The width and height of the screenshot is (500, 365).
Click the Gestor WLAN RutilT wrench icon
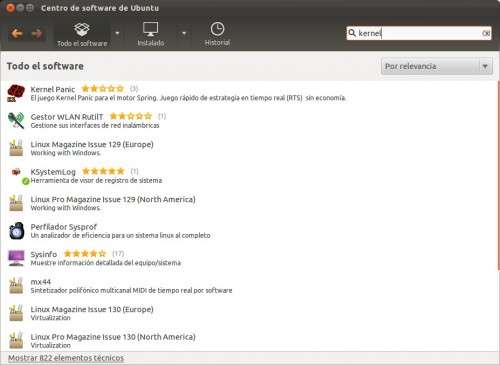[16, 120]
